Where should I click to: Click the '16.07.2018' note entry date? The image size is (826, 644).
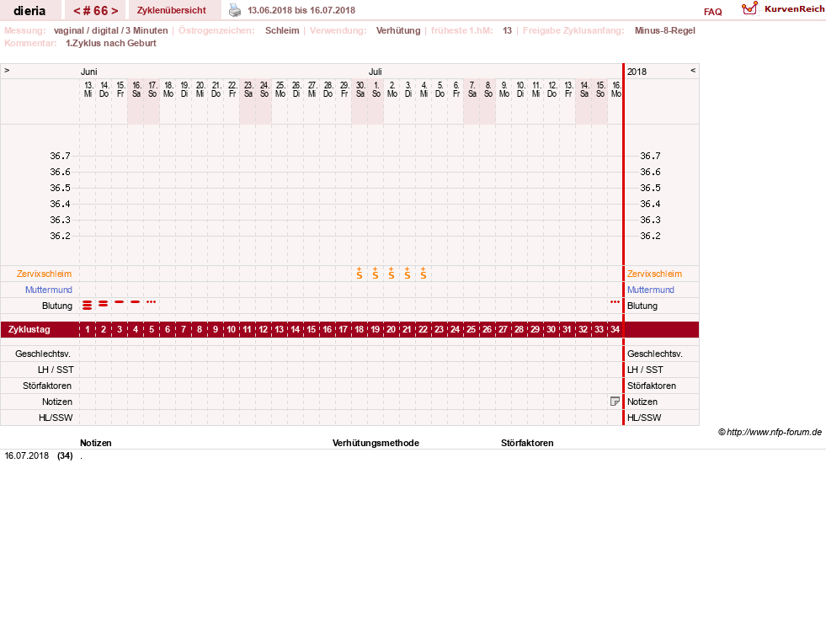pyautogui.click(x=26, y=456)
